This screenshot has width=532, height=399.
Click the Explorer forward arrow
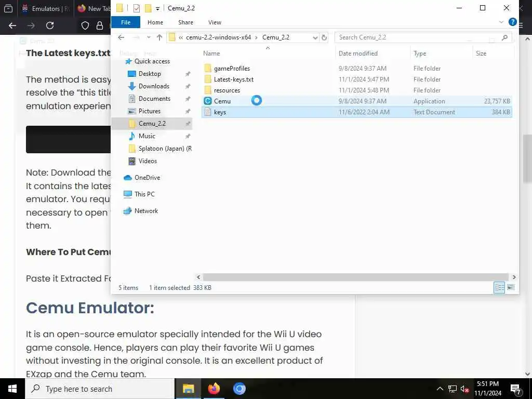click(x=136, y=37)
